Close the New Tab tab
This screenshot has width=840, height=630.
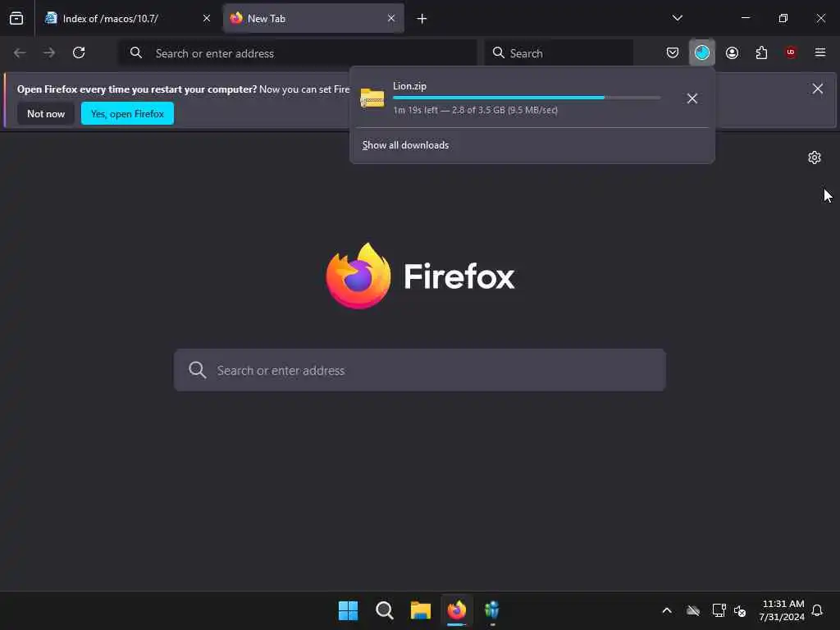coord(391,18)
